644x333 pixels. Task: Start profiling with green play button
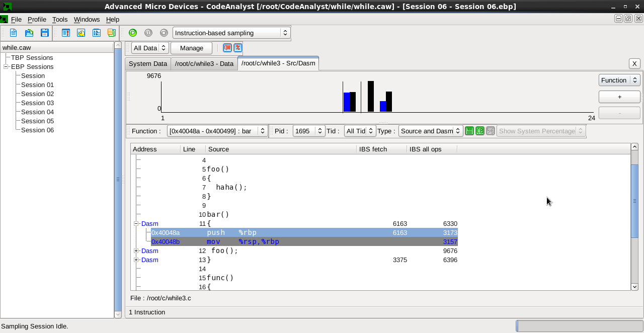coord(133,33)
